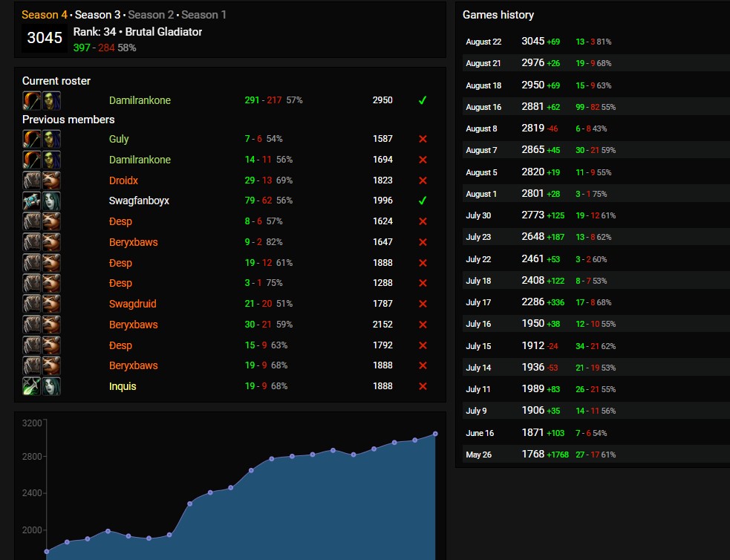
Task: Select the August 1 games history row
Action: click(x=596, y=194)
